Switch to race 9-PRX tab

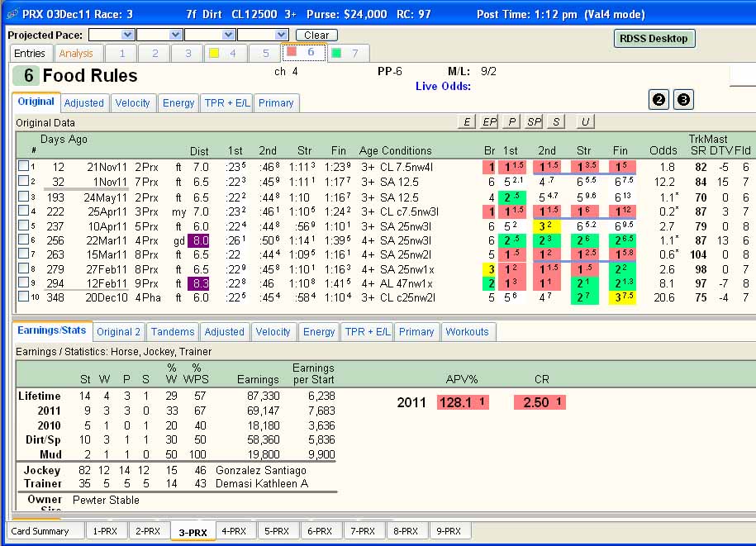pyautogui.click(x=449, y=531)
